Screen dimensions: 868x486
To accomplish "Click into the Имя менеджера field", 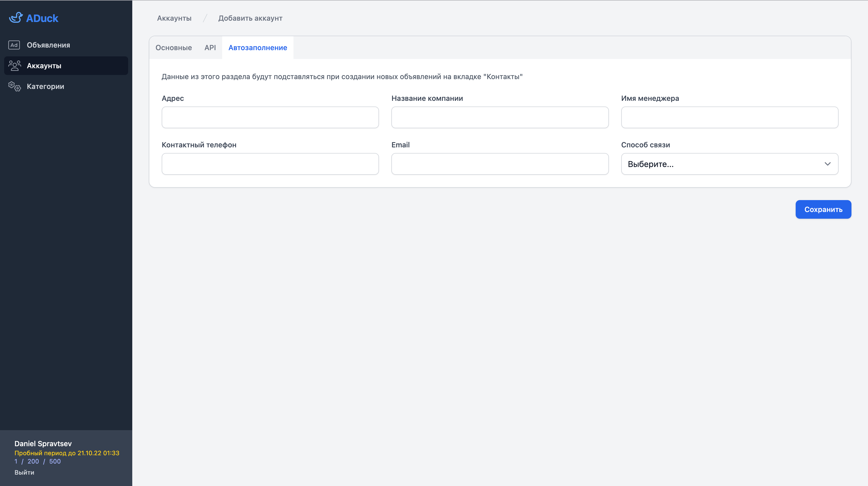I will pos(730,117).
